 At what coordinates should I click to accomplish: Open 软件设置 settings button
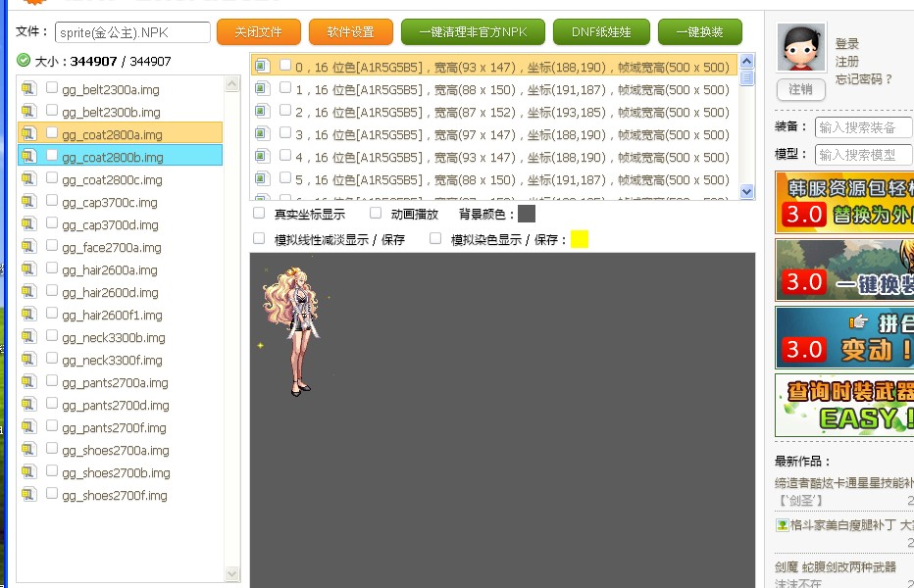pyautogui.click(x=351, y=32)
